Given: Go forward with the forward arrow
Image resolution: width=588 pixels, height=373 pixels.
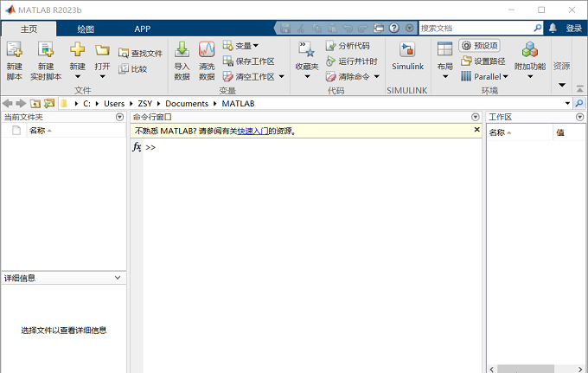Looking at the screenshot, I should click(x=21, y=103).
